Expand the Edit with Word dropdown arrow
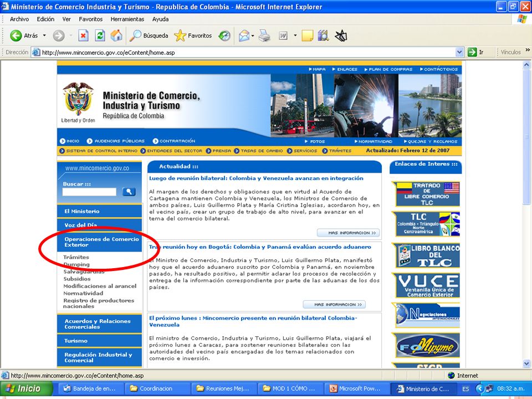532x399 pixels. (x=295, y=35)
